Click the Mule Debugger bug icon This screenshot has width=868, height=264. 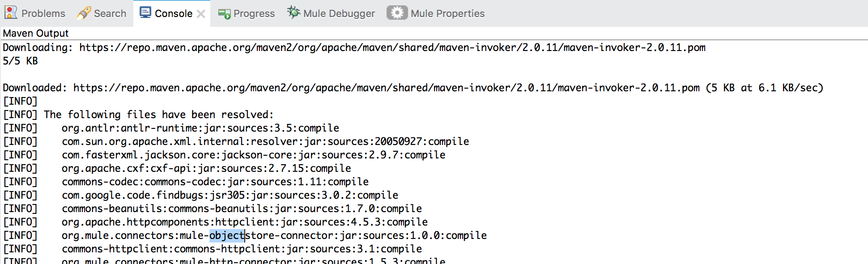pos(294,12)
